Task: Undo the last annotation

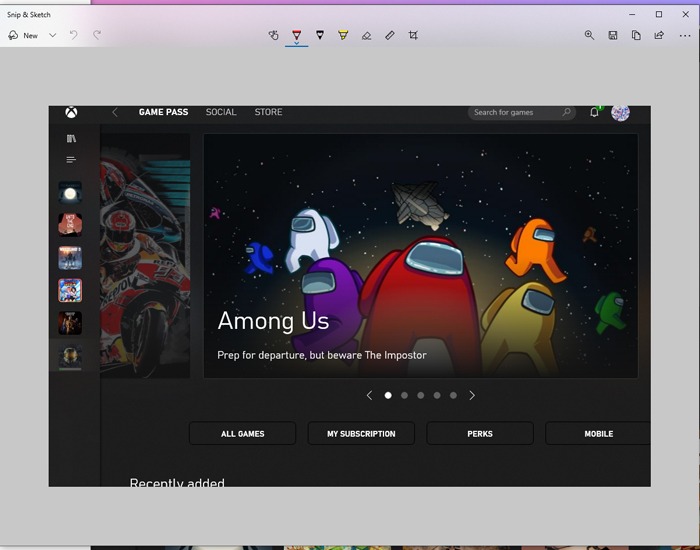Action: coord(74,35)
